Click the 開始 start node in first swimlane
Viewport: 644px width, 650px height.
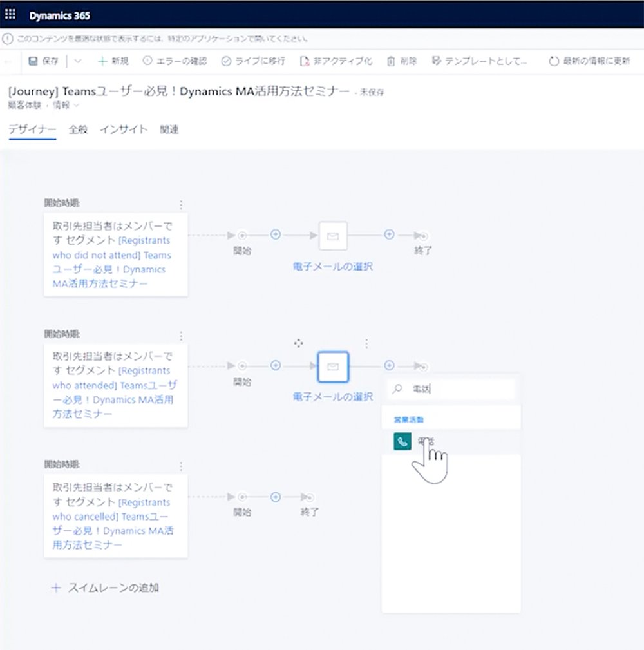click(242, 236)
